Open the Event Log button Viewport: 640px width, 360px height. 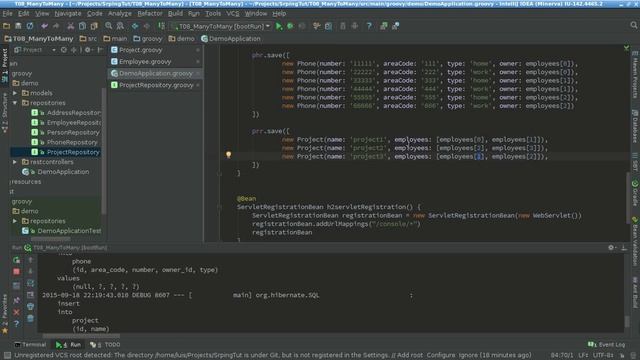607,344
